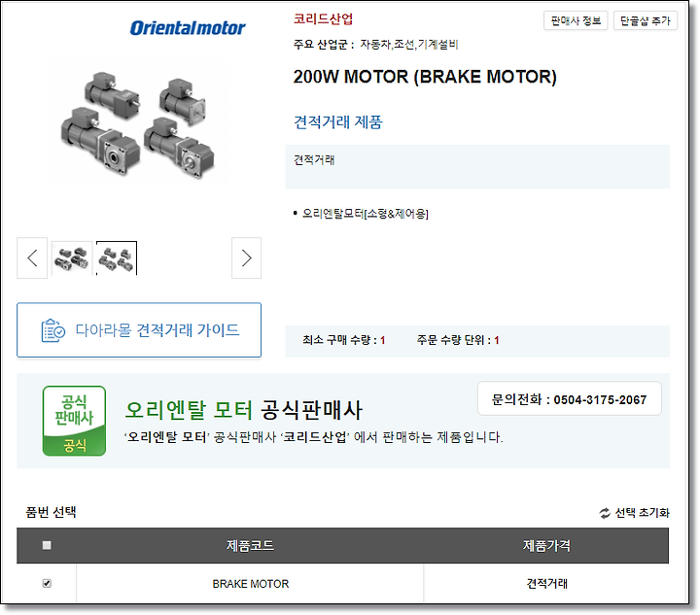Click the 판매사 정보 button
The image size is (700, 615).
[x=576, y=20]
